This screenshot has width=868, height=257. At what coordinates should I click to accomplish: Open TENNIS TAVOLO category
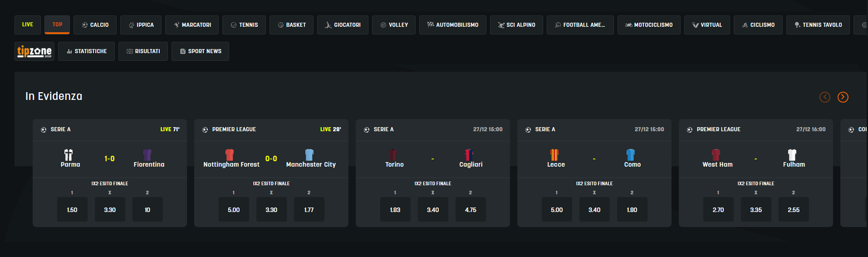point(818,25)
